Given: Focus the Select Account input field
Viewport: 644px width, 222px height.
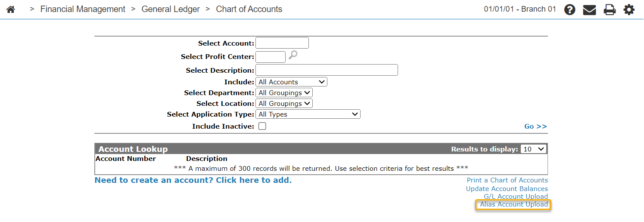Looking at the screenshot, I should (282, 43).
